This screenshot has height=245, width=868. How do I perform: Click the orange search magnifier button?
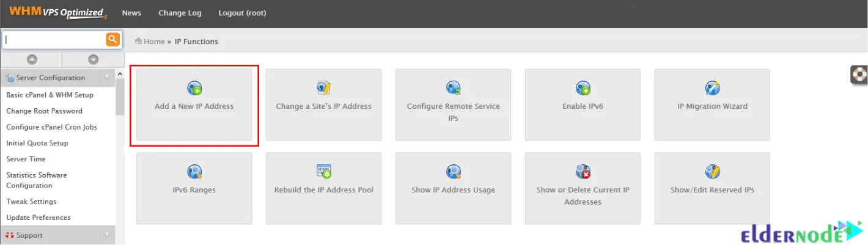(112, 40)
